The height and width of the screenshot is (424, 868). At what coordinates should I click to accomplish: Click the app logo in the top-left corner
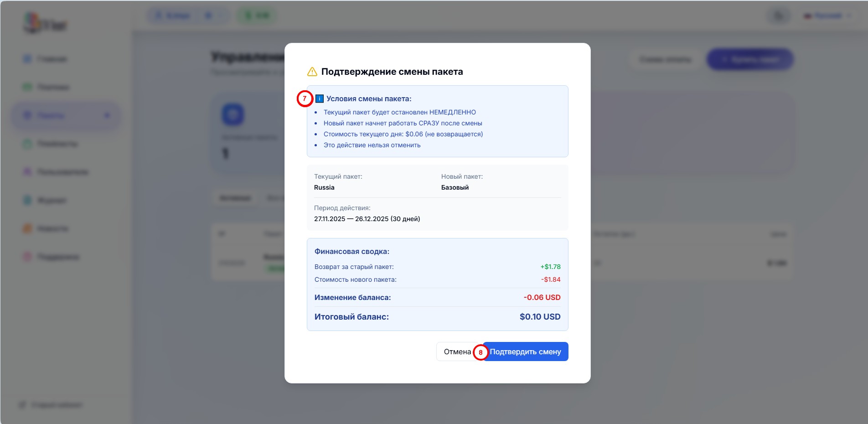(45, 23)
